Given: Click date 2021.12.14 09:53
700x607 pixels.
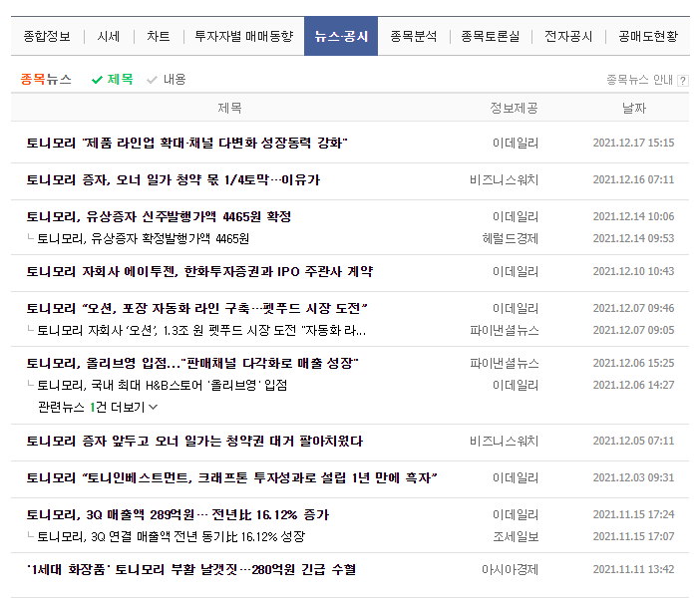Looking at the screenshot, I should tap(633, 238).
